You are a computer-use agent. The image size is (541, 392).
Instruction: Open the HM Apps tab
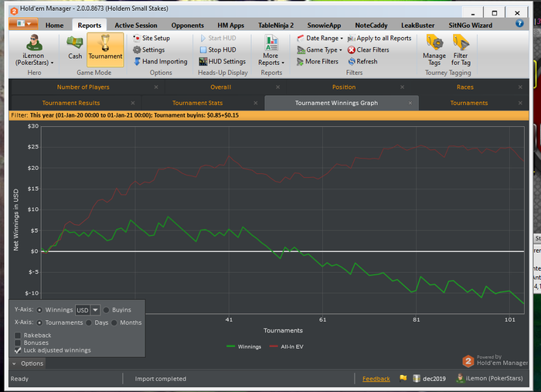230,26
